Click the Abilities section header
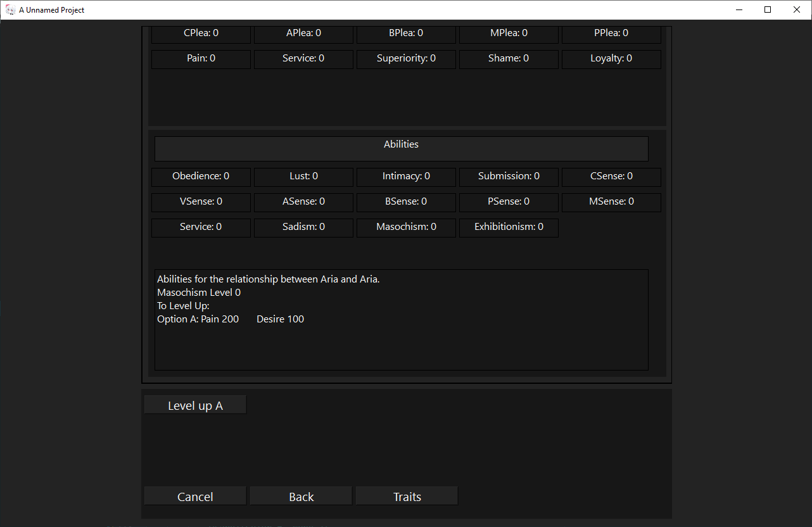 pyautogui.click(x=401, y=148)
